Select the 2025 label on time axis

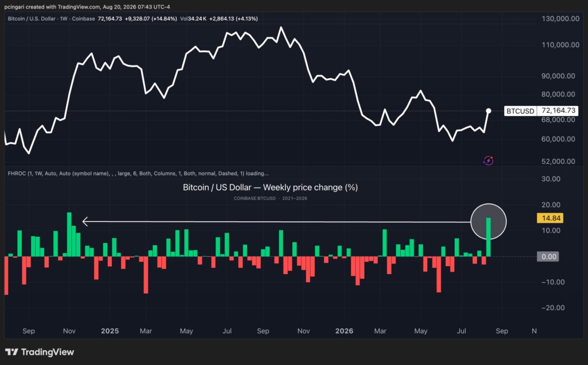tap(110, 331)
